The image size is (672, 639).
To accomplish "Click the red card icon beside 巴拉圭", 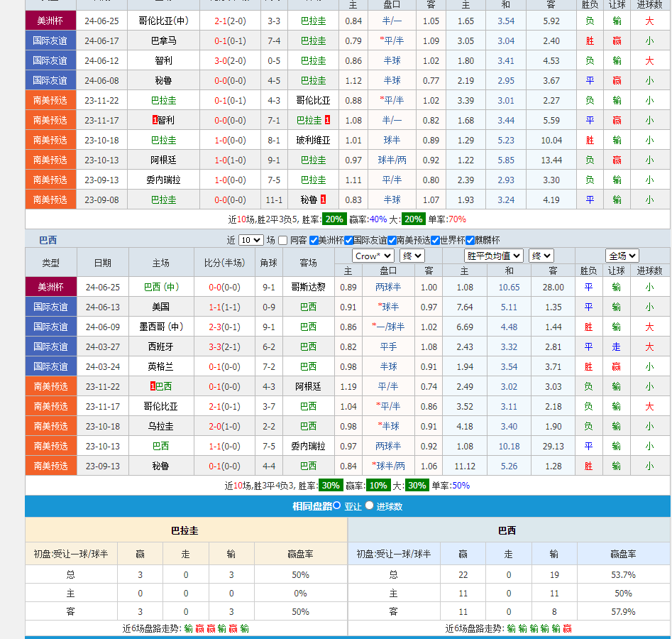I will tap(327, 120).
